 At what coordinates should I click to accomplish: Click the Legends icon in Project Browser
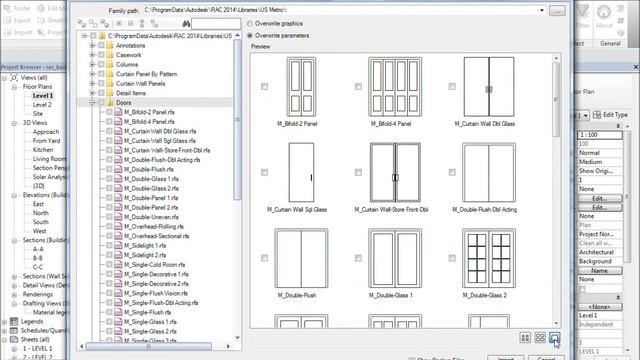pos(14,321)
